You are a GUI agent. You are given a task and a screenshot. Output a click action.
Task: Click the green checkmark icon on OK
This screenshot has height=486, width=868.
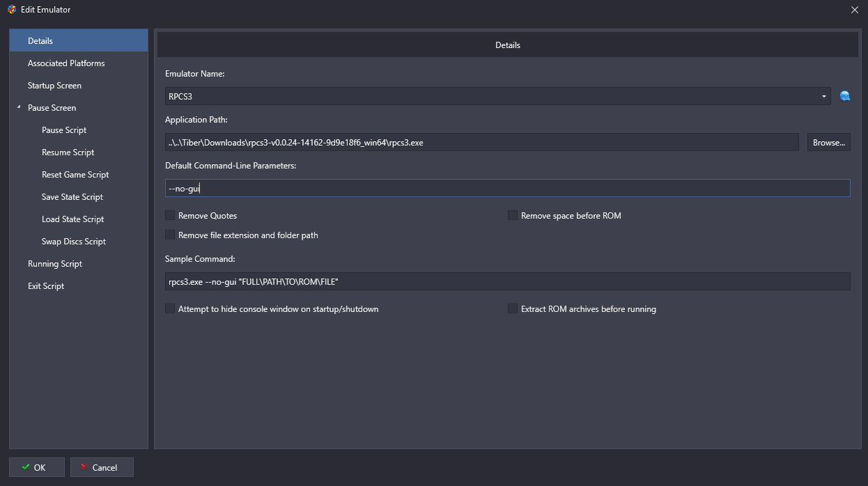coord(26,467)
